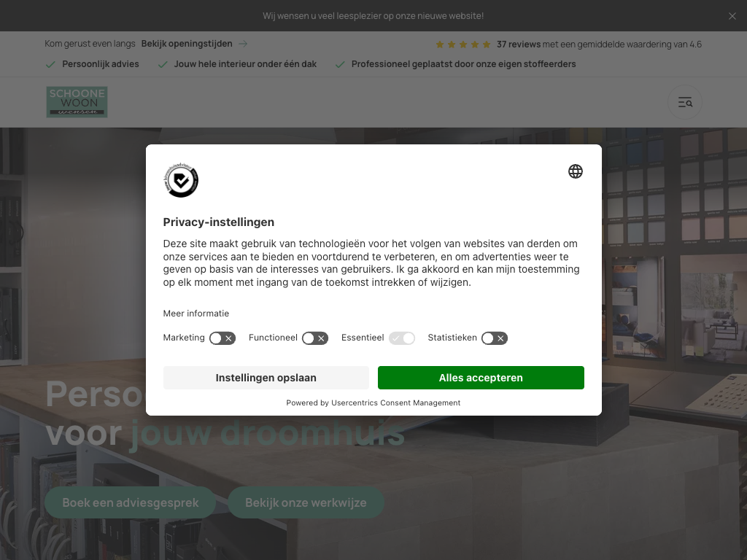This screenshot has height=560, width=747.
Task: Enable the Functioneel toggle
Action: (315, 338)
